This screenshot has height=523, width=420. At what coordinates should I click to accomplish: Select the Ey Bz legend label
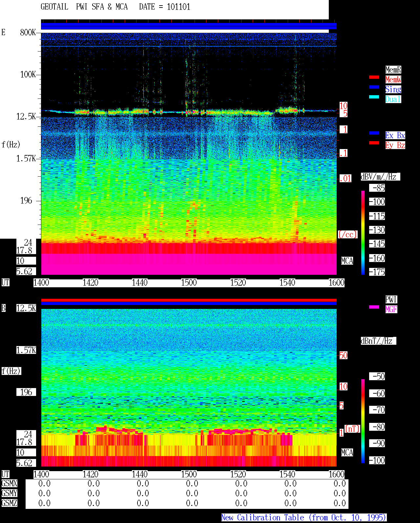click(x=395, y=145)
